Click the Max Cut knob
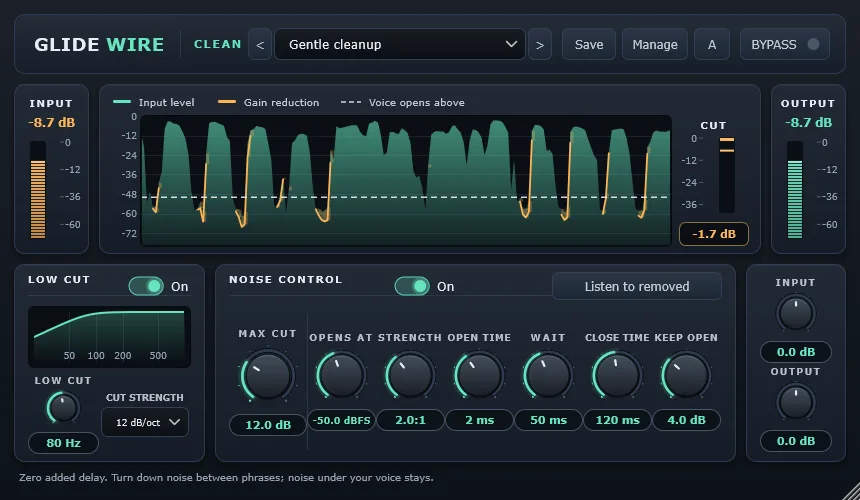The image size is (860, 500). [268, 376]
